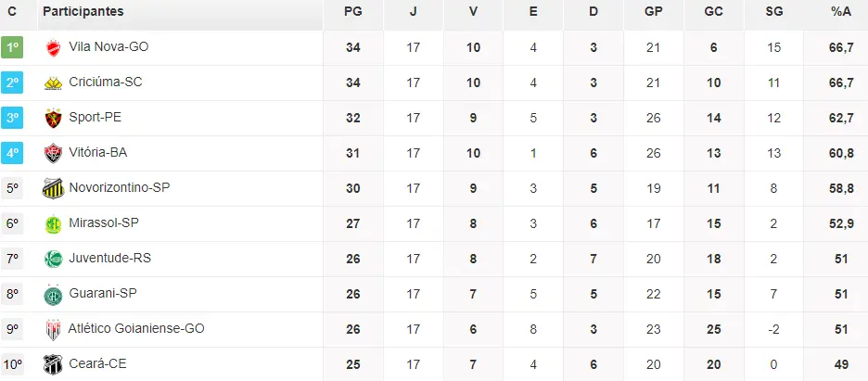The width and height of the screenshot is (868, 381).
Task: Click the green 1º position badge
Action: pyautogui.click(x=12, y=47)
